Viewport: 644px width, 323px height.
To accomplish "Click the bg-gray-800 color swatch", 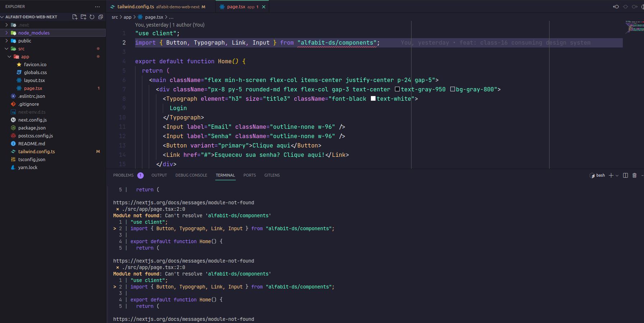I will tap(453, 89).
